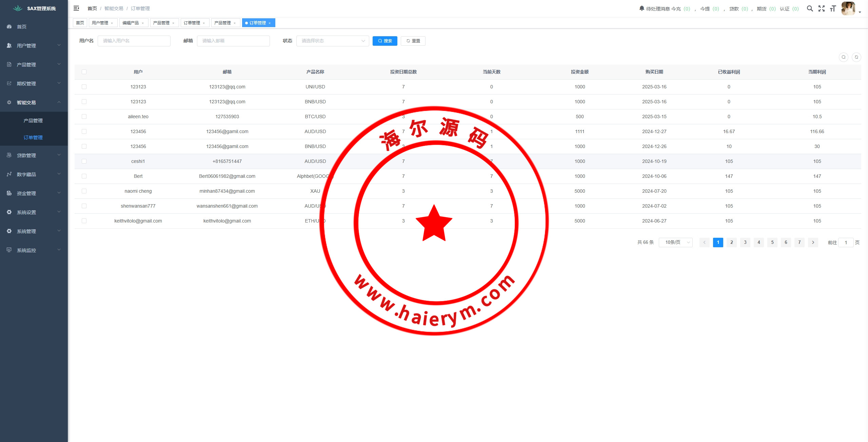
Task: Refresh table with the round refresh icon
Action: [856, 57]
